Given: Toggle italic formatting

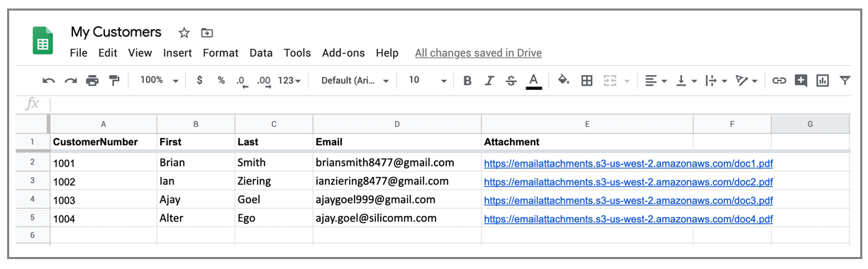Looking at the screenshot, I should coord(489,81).
